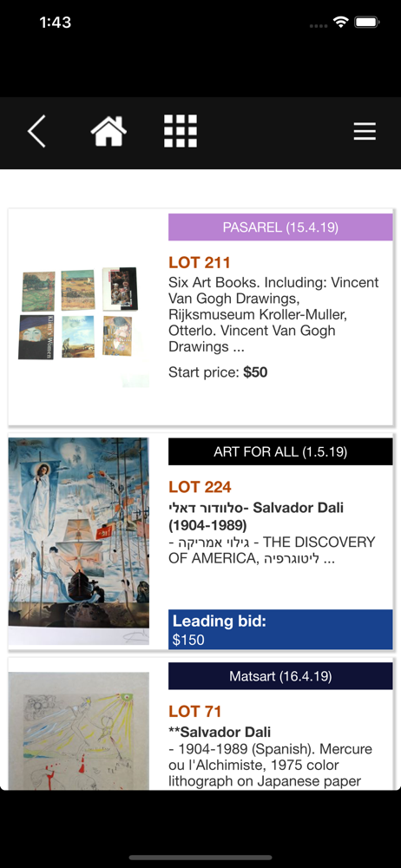Viewport: 401px width, 868px height.
Task: Tap the Leading bid $150 box
Action: [x=280, y=629]
